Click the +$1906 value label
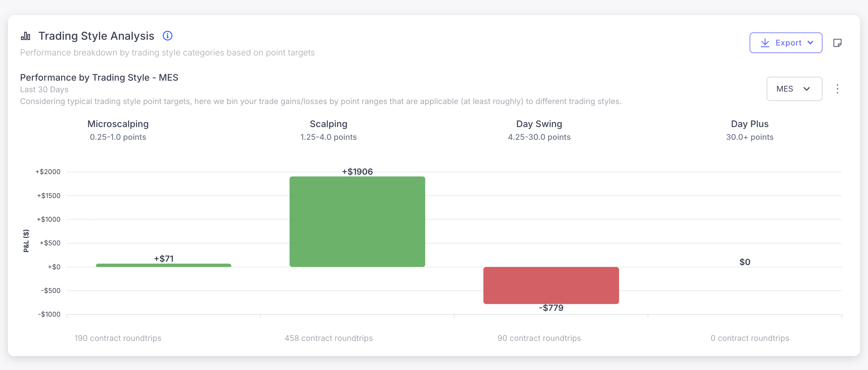Viewport: 868px width, 370px height. (357, 172)
